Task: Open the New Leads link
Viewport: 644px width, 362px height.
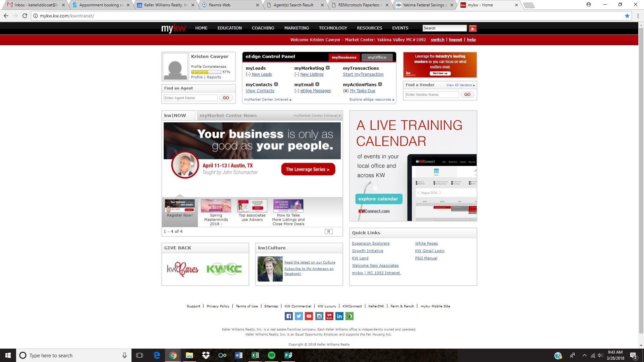Action: tap(262, 74)
